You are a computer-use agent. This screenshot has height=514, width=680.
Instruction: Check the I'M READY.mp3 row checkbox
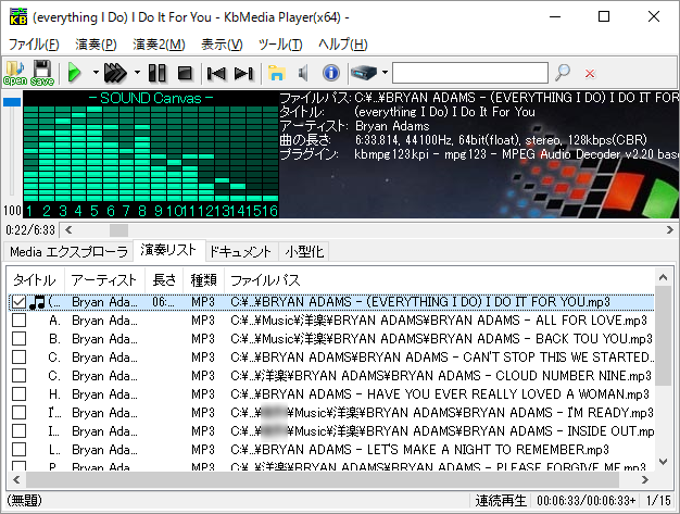pos(19,413)
